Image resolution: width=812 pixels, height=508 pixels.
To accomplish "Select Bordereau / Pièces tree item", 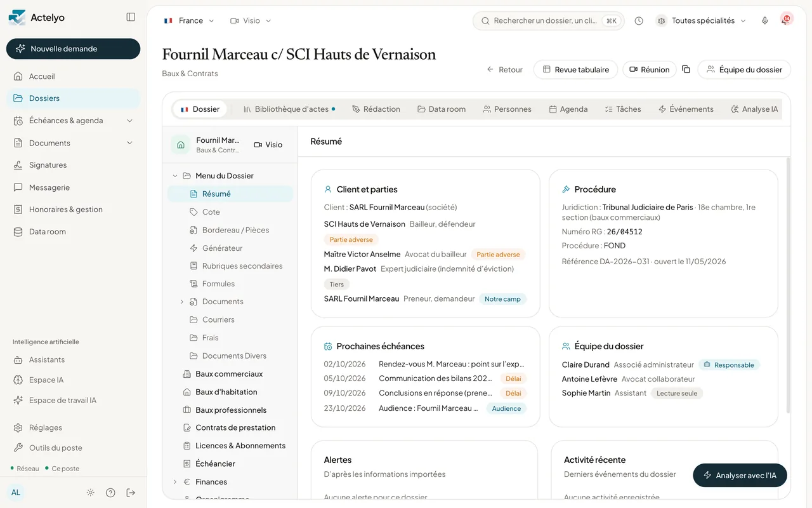I will (230, 230).
